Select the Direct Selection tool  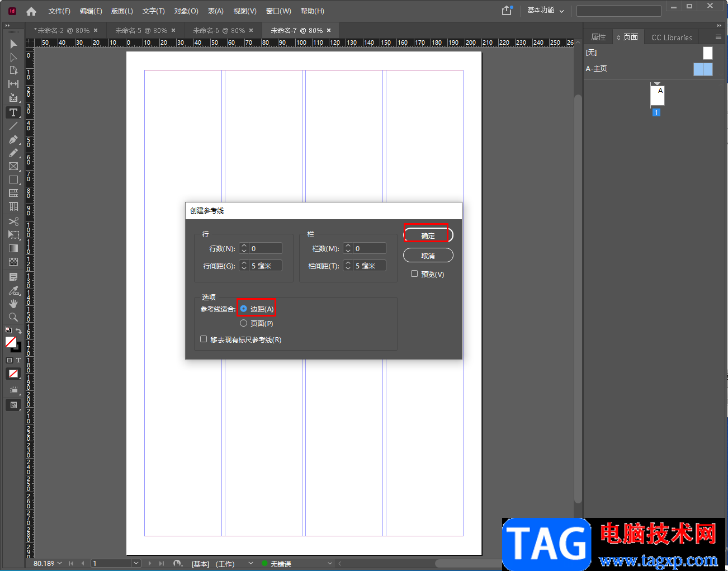coord(13,58)
